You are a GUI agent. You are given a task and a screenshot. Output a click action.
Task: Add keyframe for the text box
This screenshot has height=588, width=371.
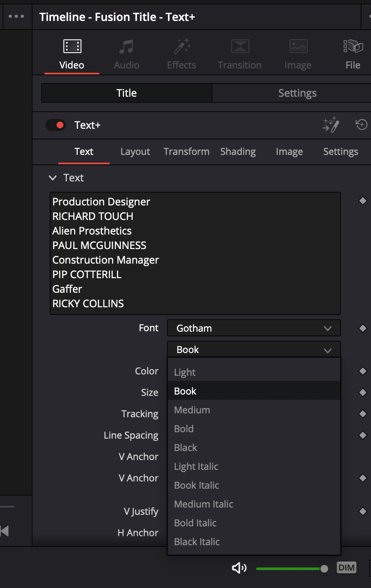363,200
